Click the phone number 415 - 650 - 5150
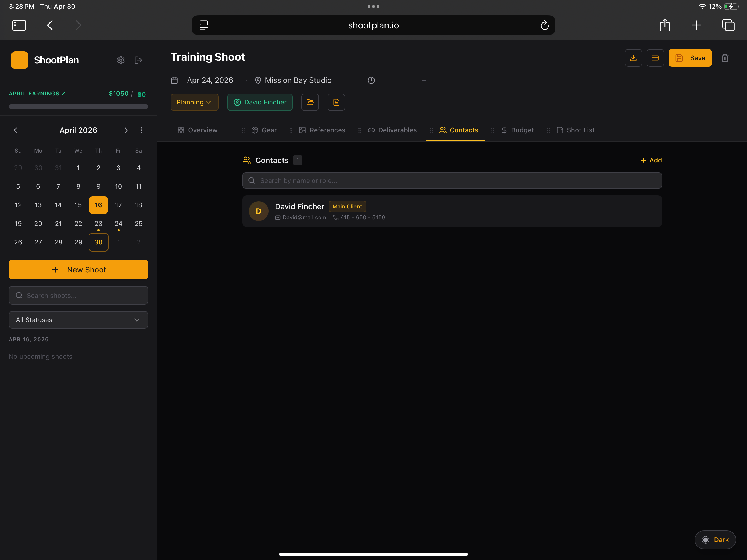Image resolution: width=747 pixels, height=560 pixels. point(363,218)
